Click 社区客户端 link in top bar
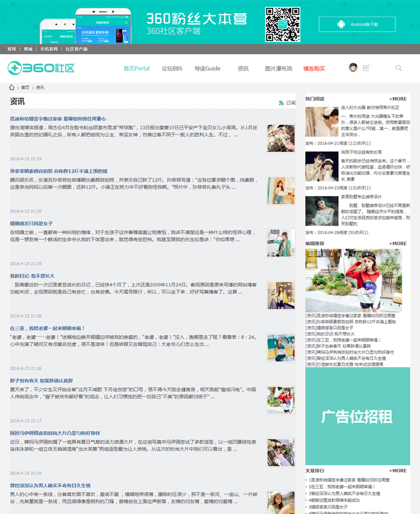The image size is (420, 514). (x=77, y=49)
